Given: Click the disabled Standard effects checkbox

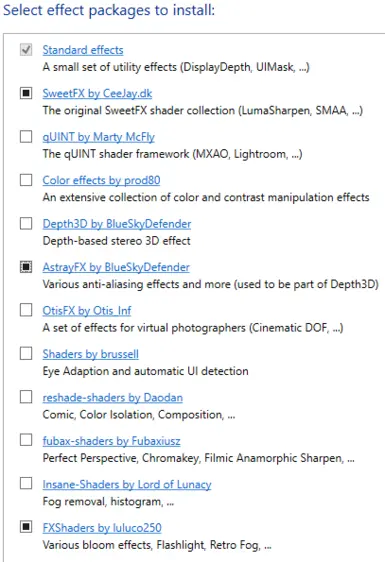Looking at the screenshot, I should pyautogui.click(x=26, y=50).
